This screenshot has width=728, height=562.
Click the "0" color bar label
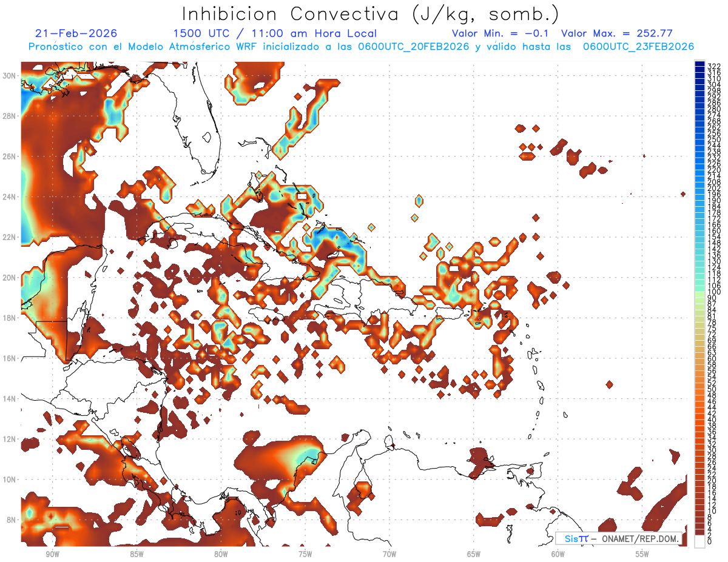710,542
